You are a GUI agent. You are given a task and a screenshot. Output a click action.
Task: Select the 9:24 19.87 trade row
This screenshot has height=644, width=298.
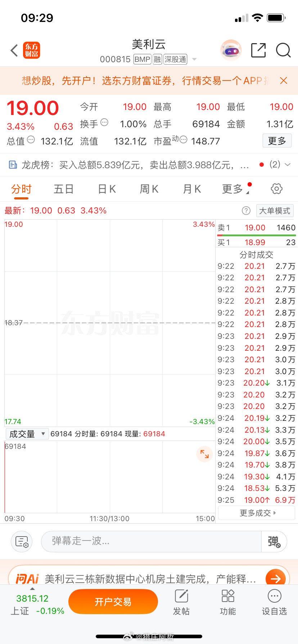[x=256, y=453]
